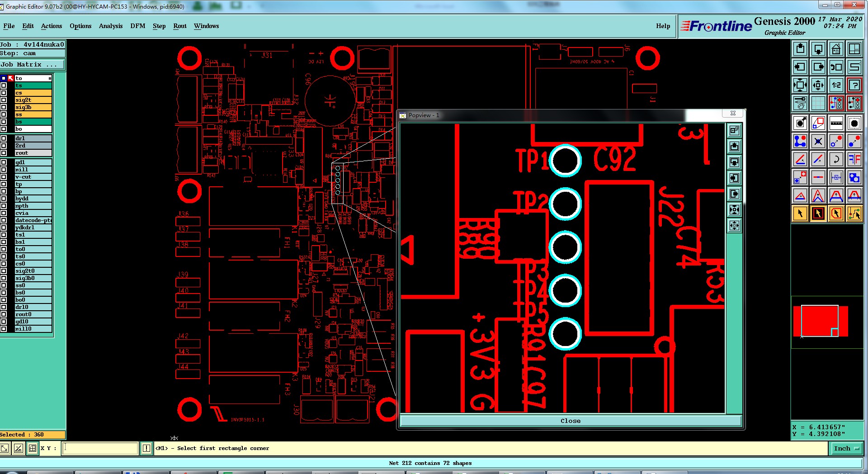The image size is (868, 474).
Task: Toggle the drl layer checkbox
Action: pyautogui.click(x=4, y=138)
